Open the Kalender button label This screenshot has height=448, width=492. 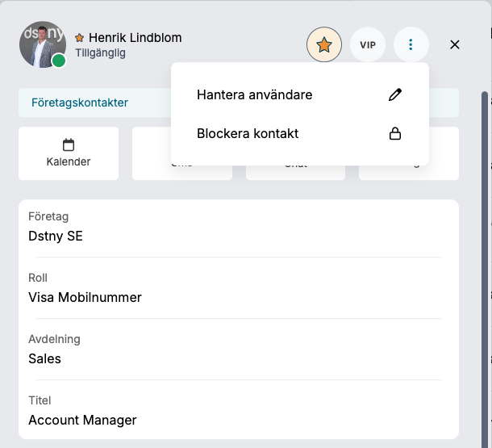(x=69, y=161)
